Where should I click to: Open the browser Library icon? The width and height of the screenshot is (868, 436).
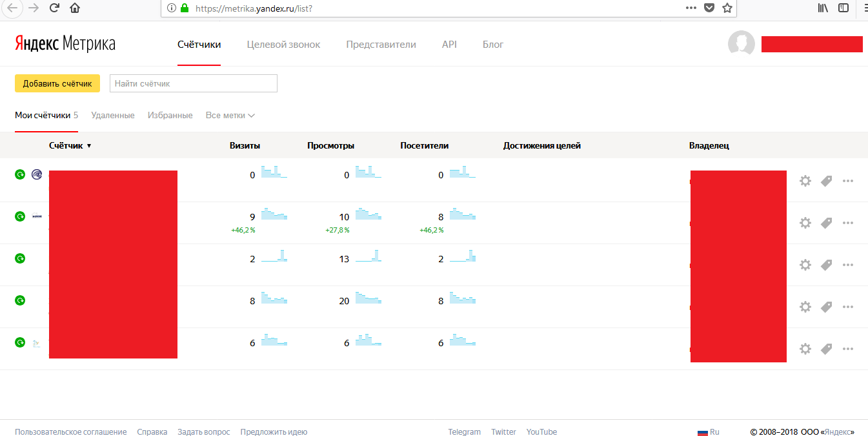pos(823,8)
